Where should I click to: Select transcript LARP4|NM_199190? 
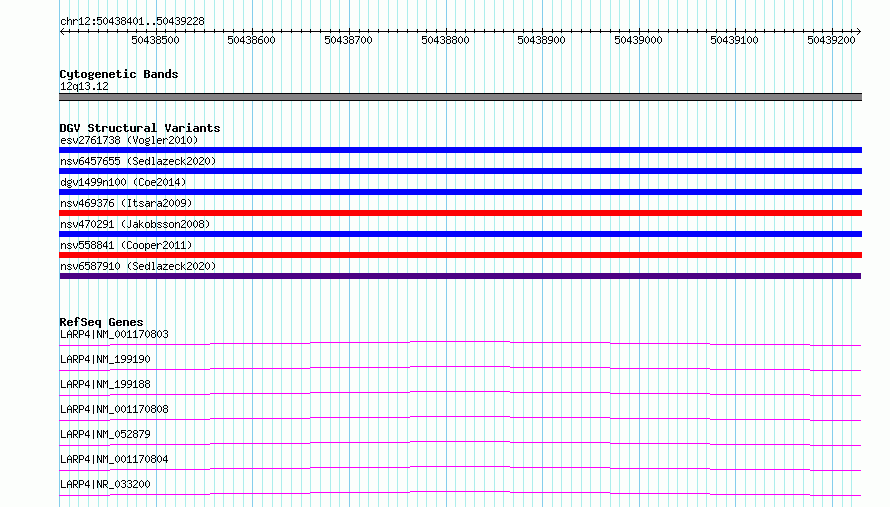tap(105, 359)
